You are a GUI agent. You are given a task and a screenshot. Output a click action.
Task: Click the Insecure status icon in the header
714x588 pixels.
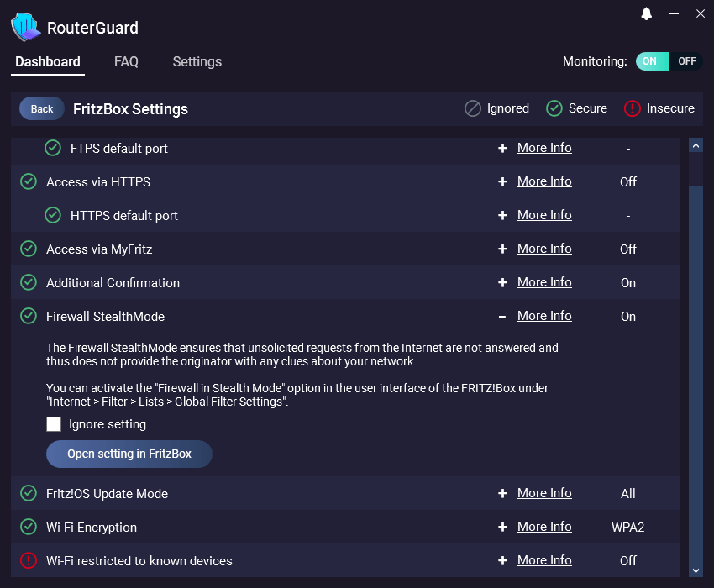[x=631, y=108]
